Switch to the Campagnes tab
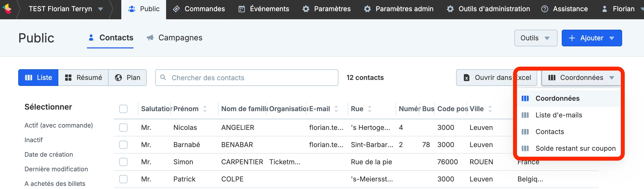 [x=174, y=38]
